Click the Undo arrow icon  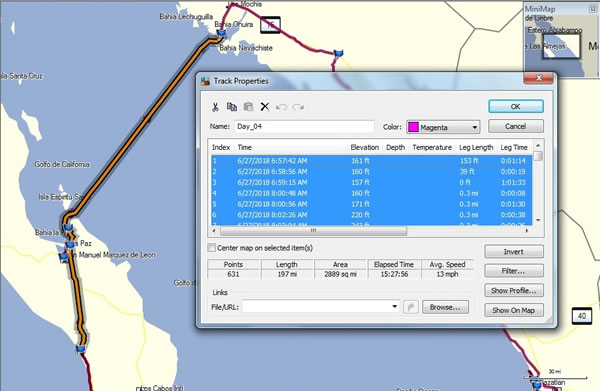coord(281,107)
